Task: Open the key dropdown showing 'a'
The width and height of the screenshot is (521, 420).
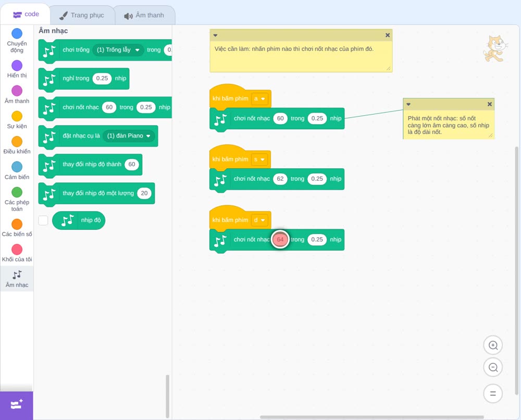Action: (259, 98)
